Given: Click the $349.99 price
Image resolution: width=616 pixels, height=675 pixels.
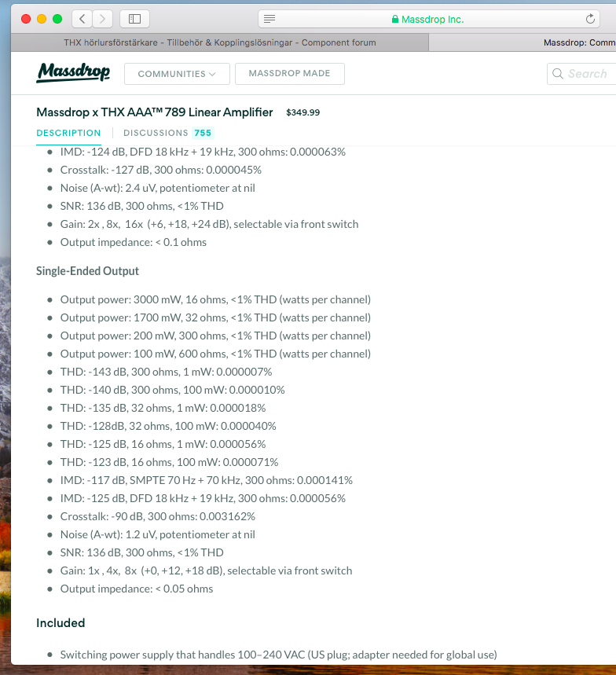Looking at the screenshot, I should tap(303, 113).
